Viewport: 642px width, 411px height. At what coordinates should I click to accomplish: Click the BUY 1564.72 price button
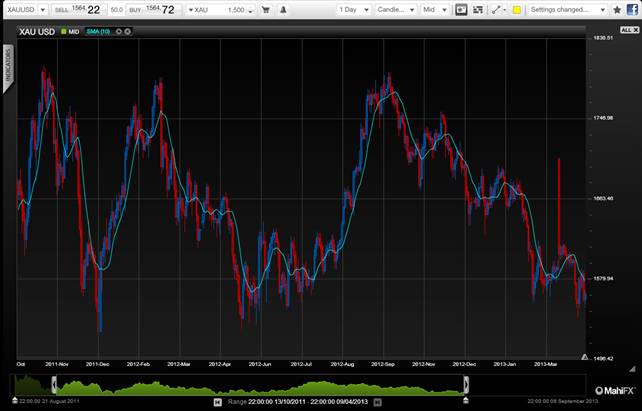click(x=150, y=9)
